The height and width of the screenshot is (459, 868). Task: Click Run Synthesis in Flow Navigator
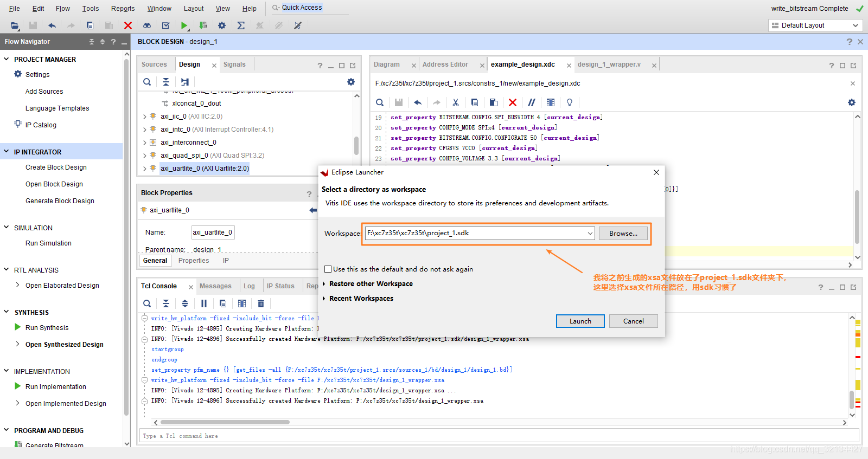[47, 328]
